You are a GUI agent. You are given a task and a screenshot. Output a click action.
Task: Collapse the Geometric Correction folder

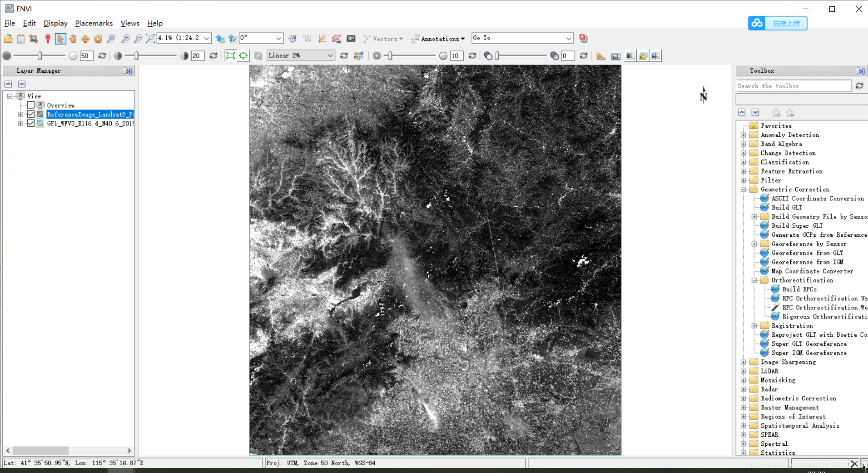click(x=744, y=189)
